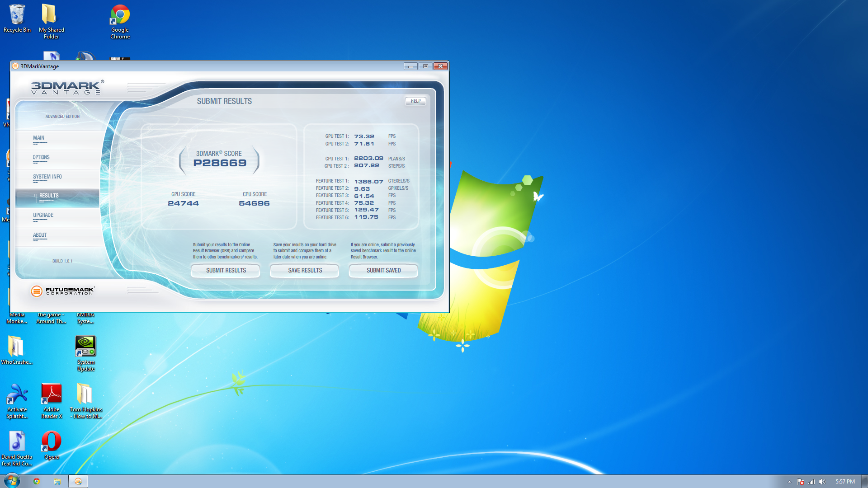
Task: Click FEATURE TEST 4 value 75.32
Action: 364,203
